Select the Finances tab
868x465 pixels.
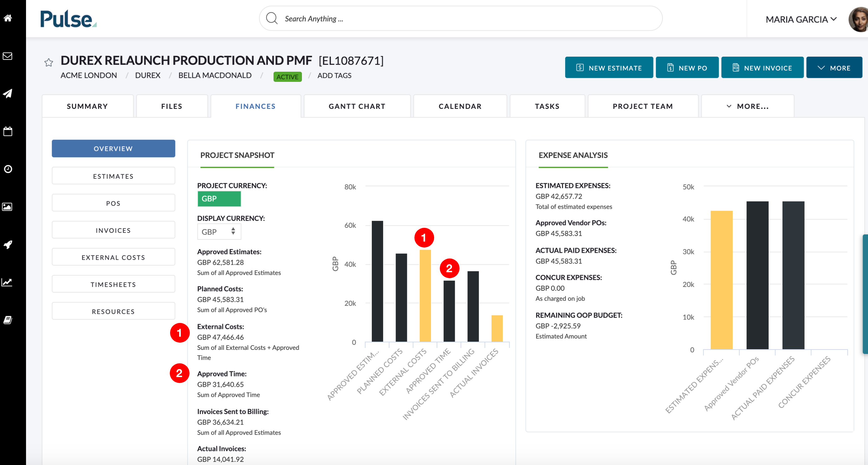(x=255, y=106)
